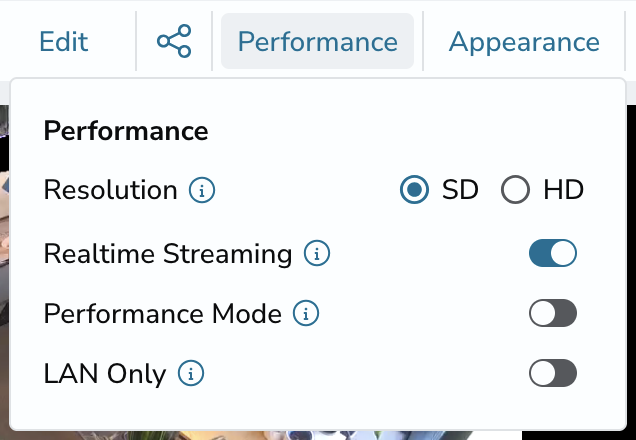Screen dimensions: 636x440
Task: Disable the Realtime Streaming switch
Action: click(x=553, y=253)
